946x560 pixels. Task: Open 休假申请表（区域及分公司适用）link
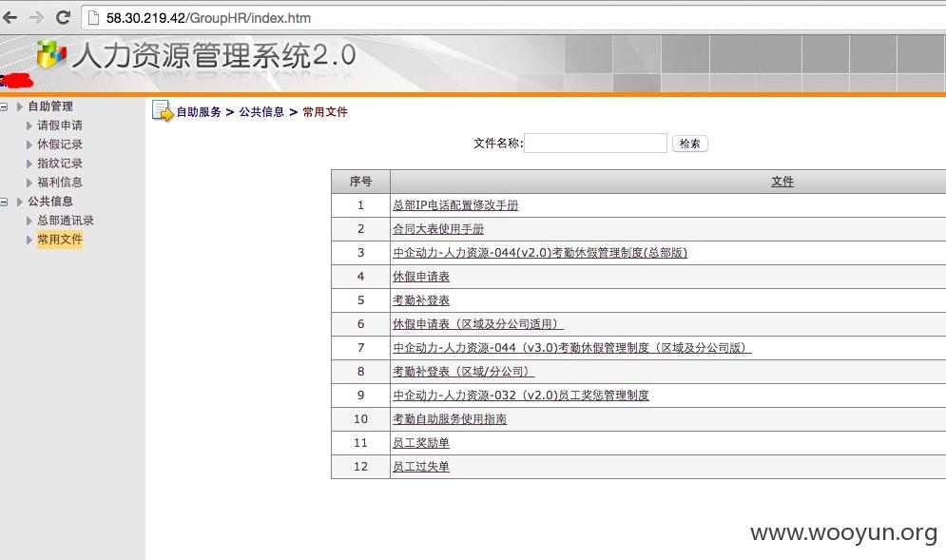[478, 324]
